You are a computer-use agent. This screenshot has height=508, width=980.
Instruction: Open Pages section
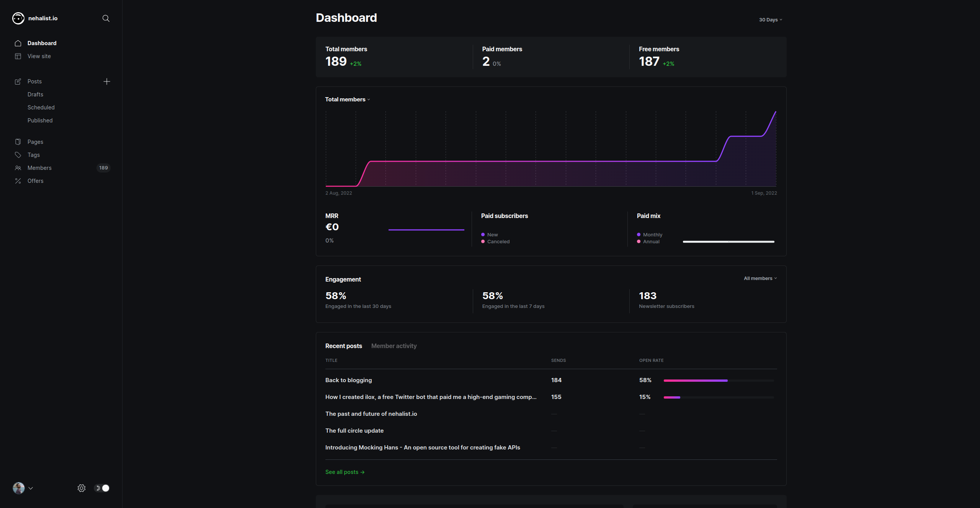pos(35,142)
